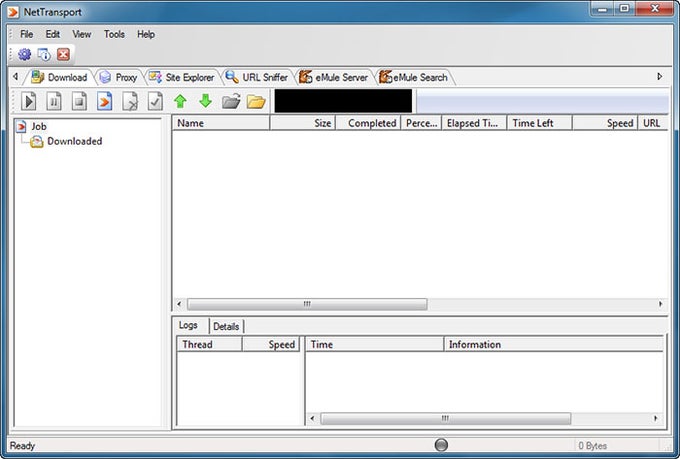Open the File menu
This screenshot has height=459, width=680.
[26, 34]
